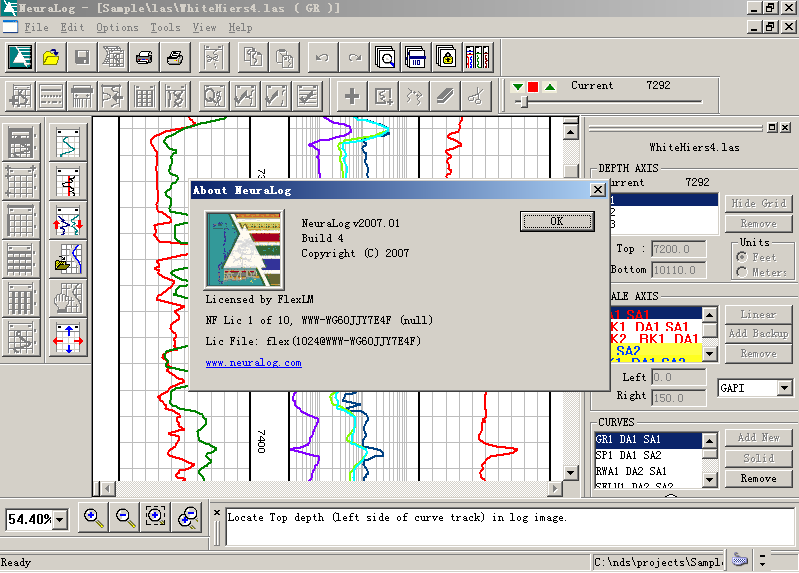Click the Bottom depth 10110.0 field

click(x=679, y=270)
